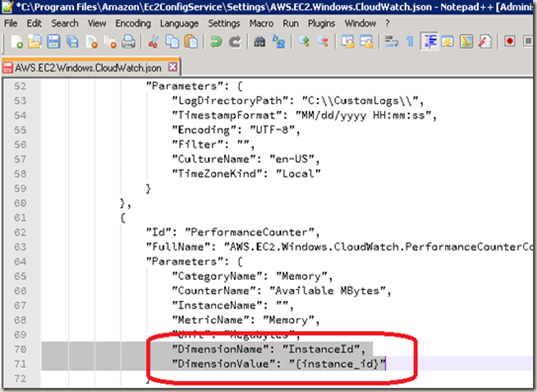Toggle the Show Indent Guide icon
The image size is (537, 392).
coord(429,42)
